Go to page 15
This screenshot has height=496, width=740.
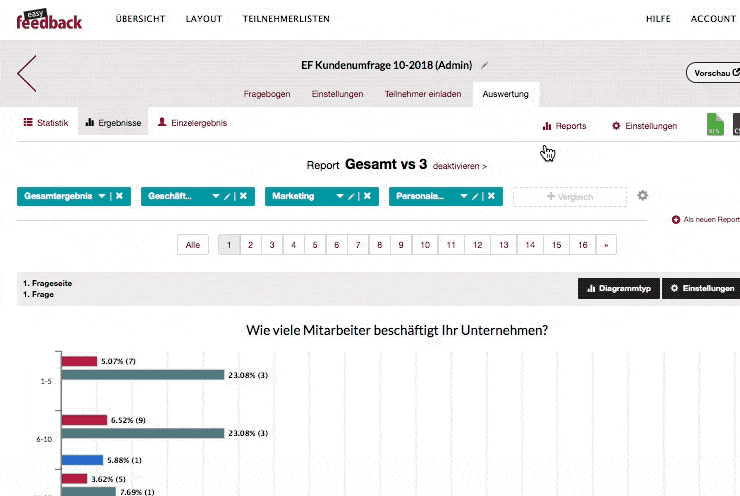coord(557,245)
